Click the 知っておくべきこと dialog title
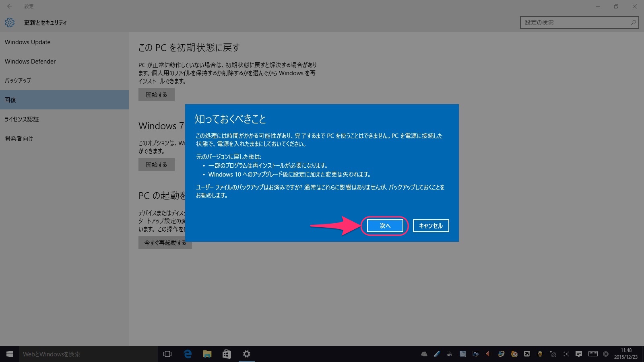Image resolution: width=644 pixels, height=362 pixels. coord(230,119)
